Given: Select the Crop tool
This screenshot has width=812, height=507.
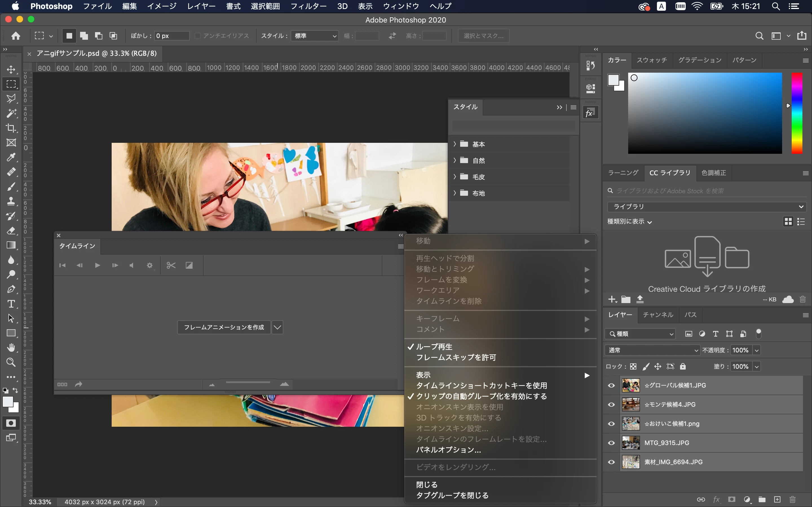Looking at the screenshot, I should 11,128.
